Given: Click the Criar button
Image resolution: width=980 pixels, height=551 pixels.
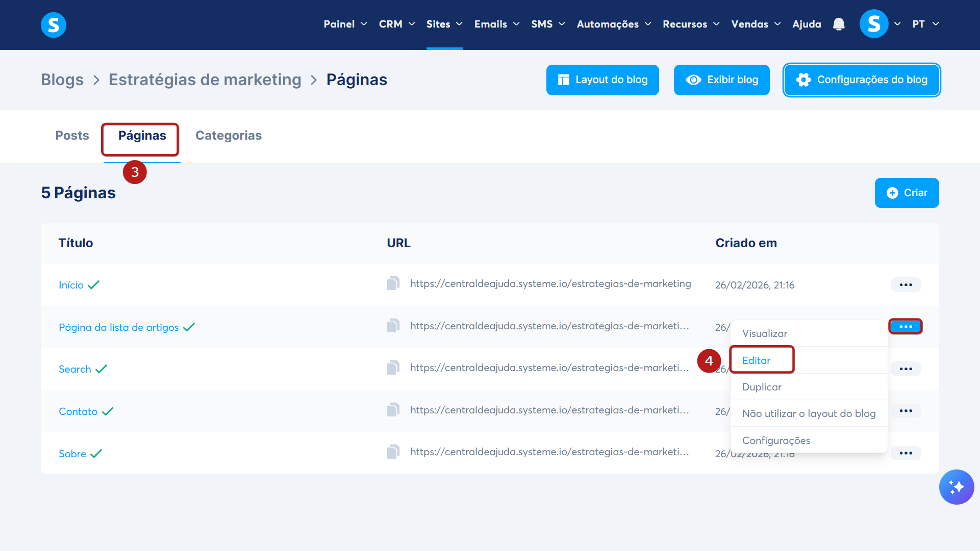Looking at the screenshot, I should 907,193.
